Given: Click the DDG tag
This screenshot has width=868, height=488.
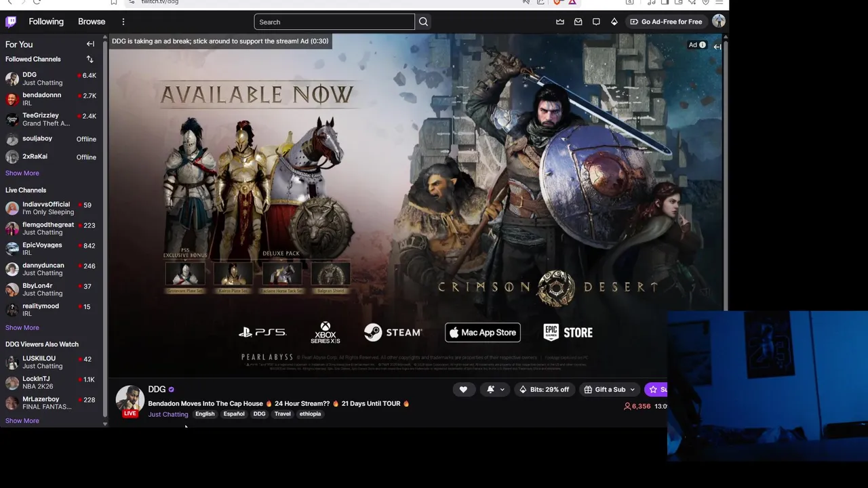Looking at the screenshot, I should [x=260, y=413].
